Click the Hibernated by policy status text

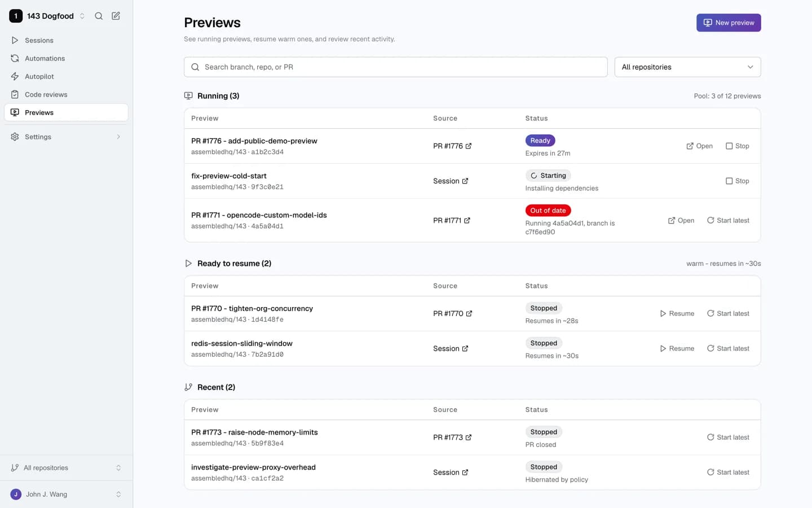coord(557,480)
